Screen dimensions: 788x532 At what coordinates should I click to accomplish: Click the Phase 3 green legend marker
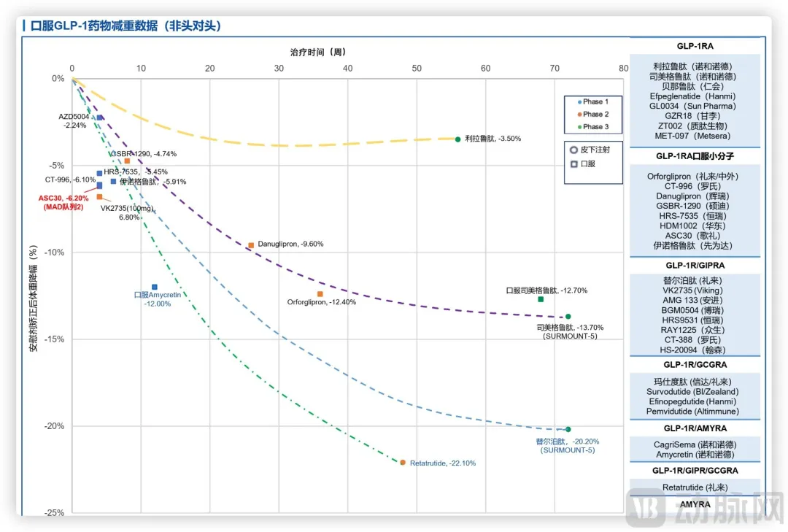[579, 127]
